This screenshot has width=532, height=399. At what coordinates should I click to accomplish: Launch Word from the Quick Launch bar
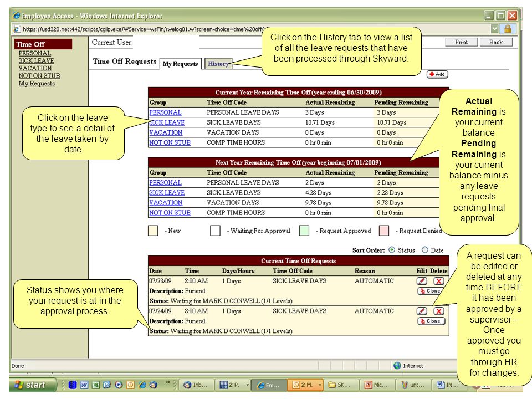tap(84, 385)
